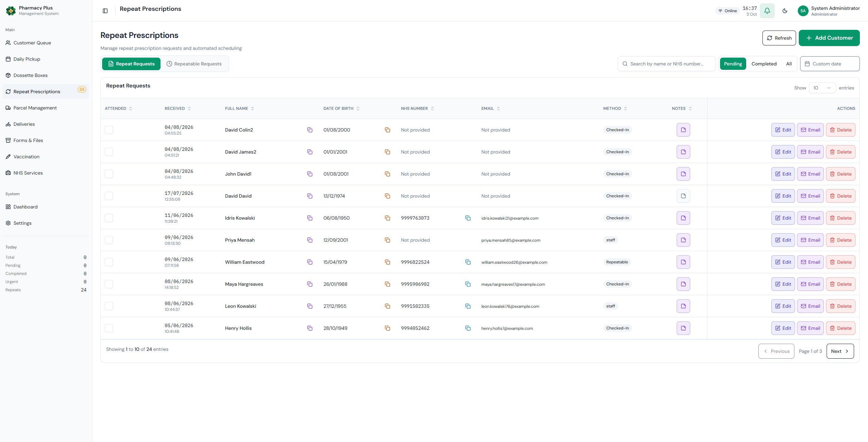
Task: Click Add Customer button
Action: pyautogui.click(x=829, y=38)
